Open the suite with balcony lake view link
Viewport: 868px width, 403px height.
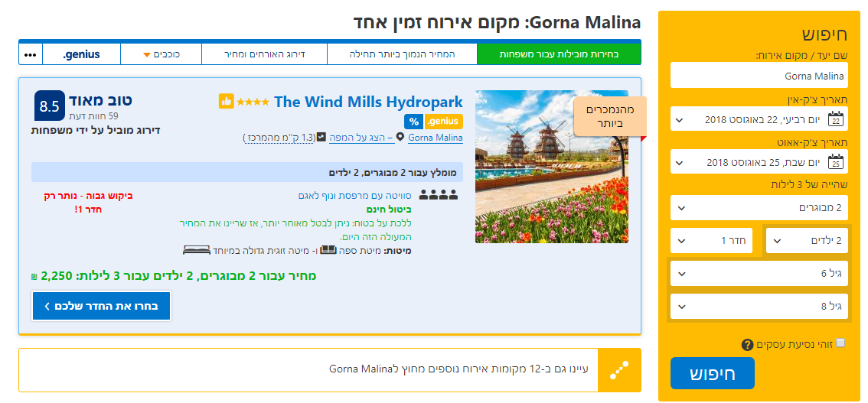pyautogui.click(x=354, y=195)
